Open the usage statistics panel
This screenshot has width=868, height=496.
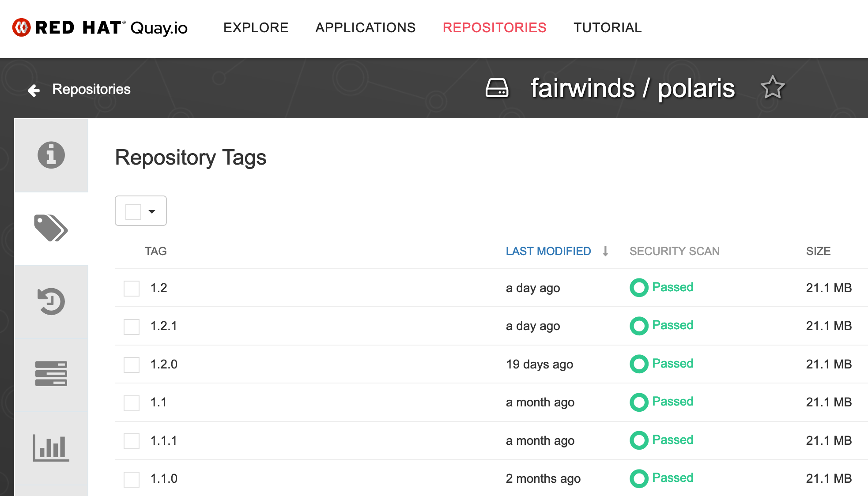[51, 451]
